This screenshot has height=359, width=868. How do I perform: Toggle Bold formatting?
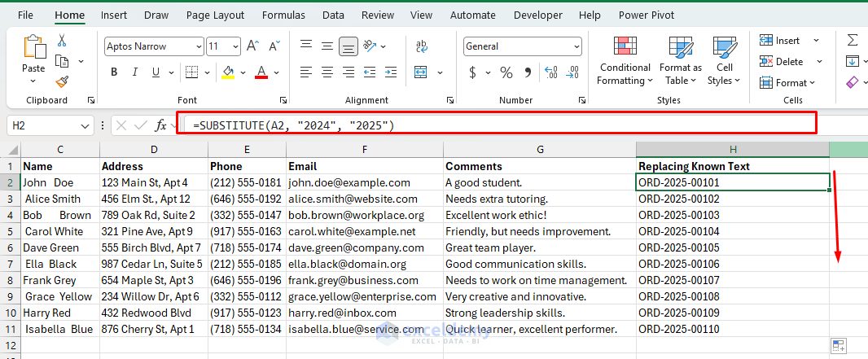[114, 72]
